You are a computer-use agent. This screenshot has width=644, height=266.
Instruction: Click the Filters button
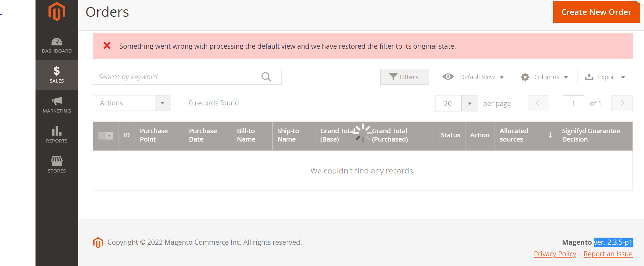point(404,77)
